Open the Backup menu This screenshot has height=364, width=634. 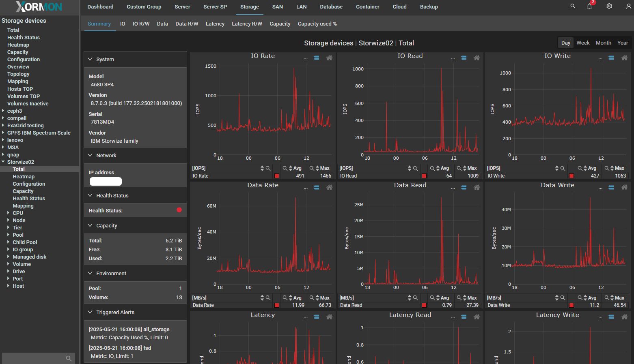(x=429, y=7)
